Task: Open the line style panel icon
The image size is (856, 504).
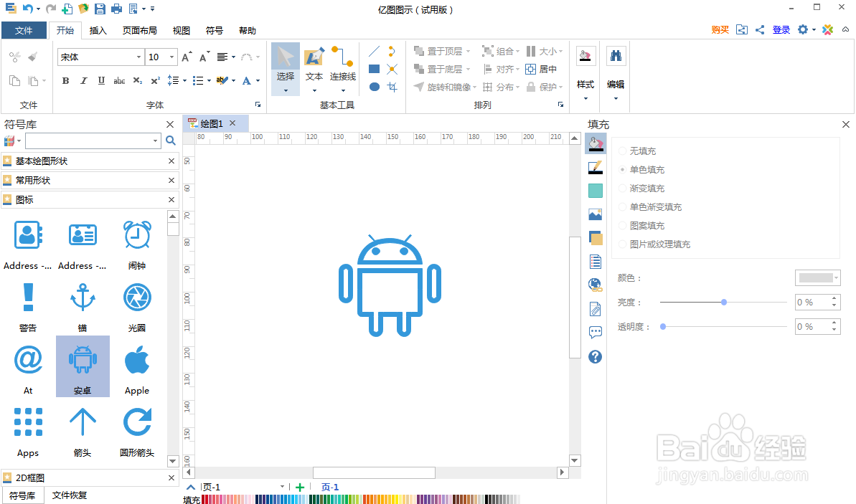Action: 595,168
